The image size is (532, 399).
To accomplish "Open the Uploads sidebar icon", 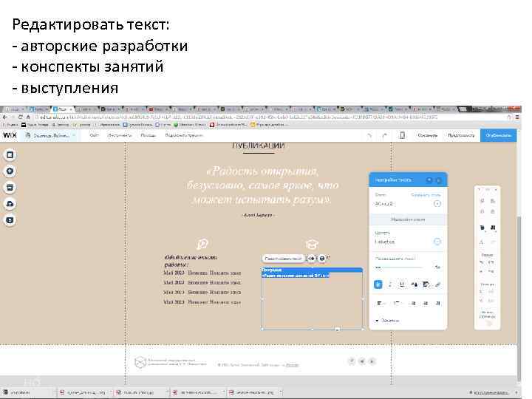I will point(10,204).
